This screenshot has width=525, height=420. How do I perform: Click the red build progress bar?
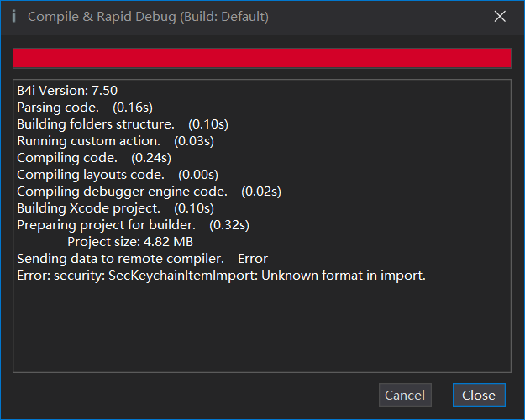pos(261,57)
